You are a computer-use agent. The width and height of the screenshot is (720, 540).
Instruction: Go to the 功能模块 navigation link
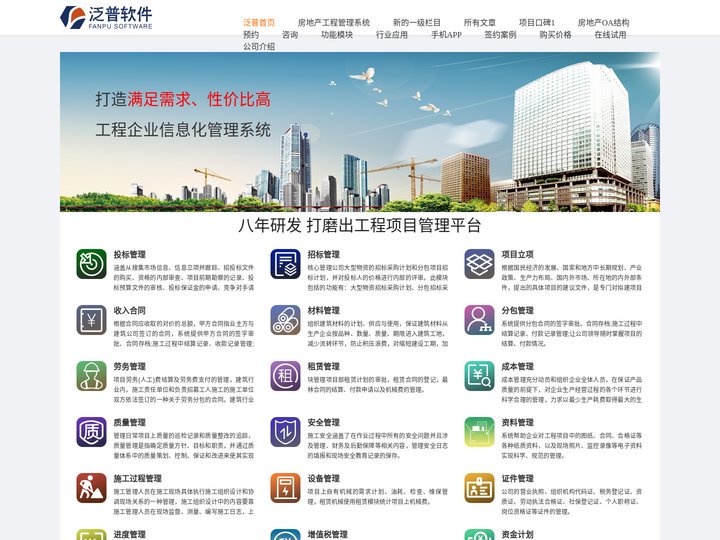(337, 34)
